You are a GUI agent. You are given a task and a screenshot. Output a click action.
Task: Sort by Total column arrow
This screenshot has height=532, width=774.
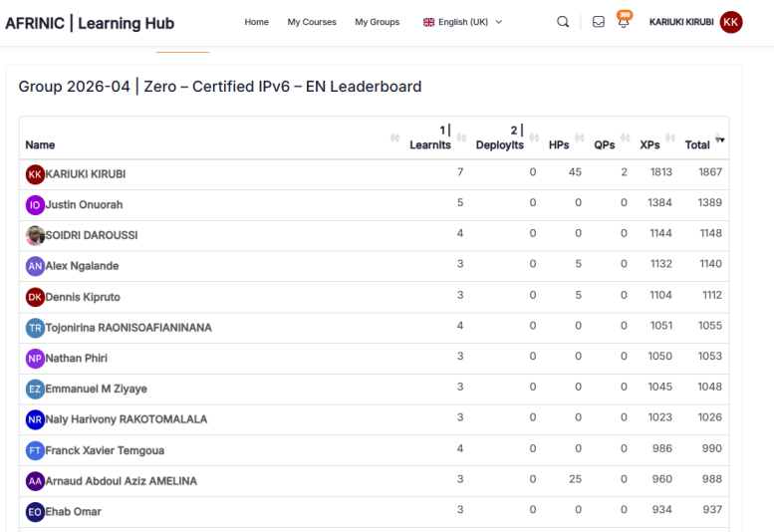click(x=719, y=137)
